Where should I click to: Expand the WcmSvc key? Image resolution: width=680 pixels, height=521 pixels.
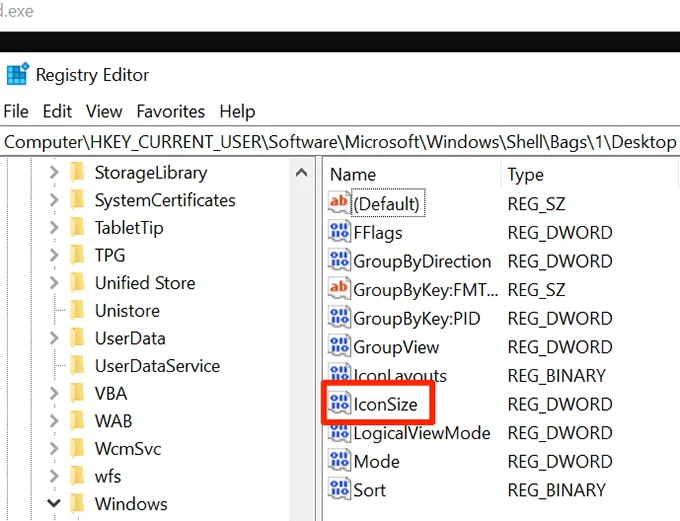pos(54,449)
